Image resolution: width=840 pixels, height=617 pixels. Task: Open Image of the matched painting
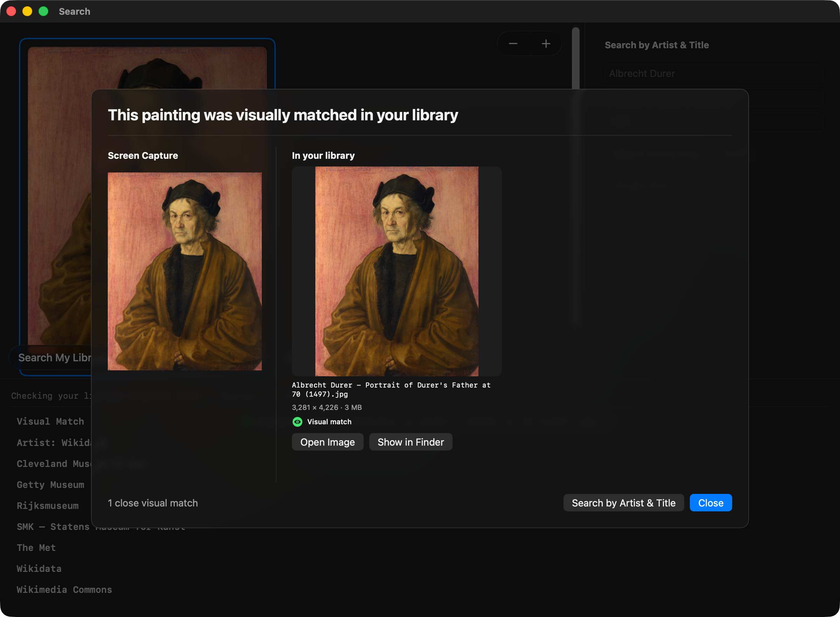click(x=327, y=442)
